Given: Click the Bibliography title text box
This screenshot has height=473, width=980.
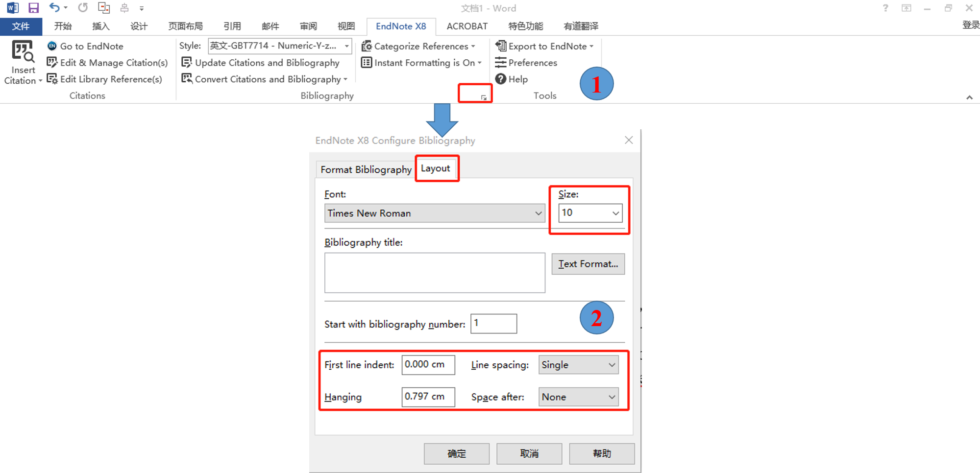Looking at the screenshot, I should (435, 273).
